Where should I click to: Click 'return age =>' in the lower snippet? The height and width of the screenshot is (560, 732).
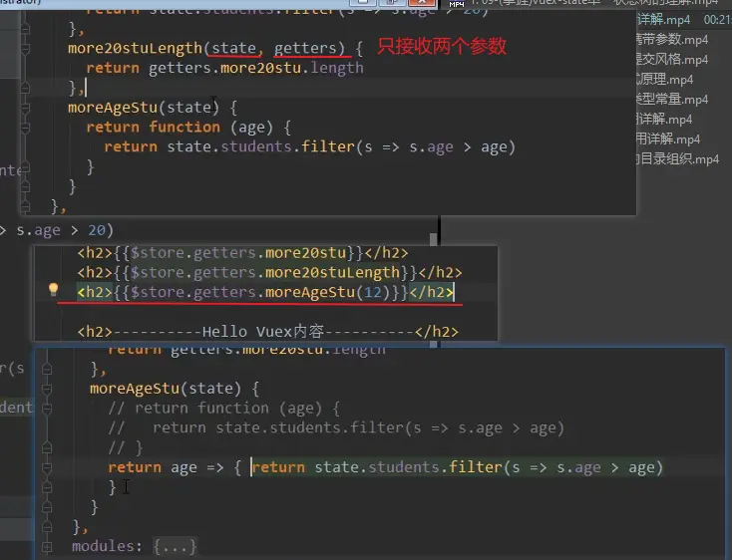(166, 467)
